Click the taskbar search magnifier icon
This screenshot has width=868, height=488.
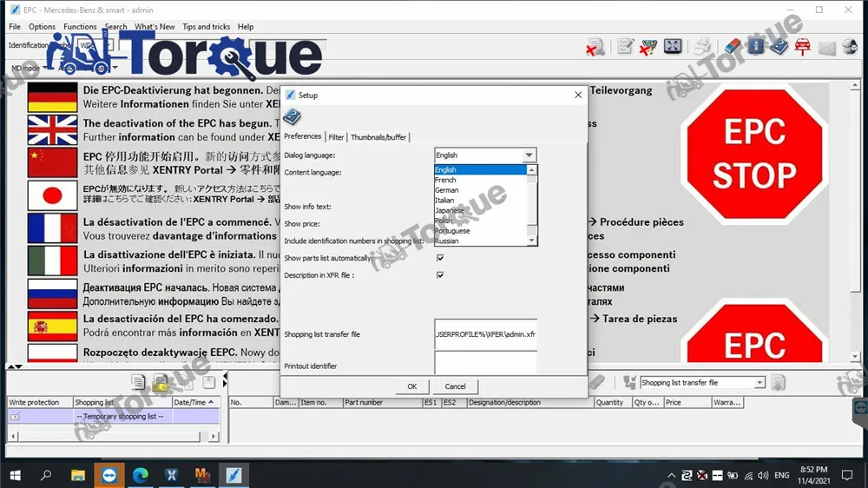47,475
